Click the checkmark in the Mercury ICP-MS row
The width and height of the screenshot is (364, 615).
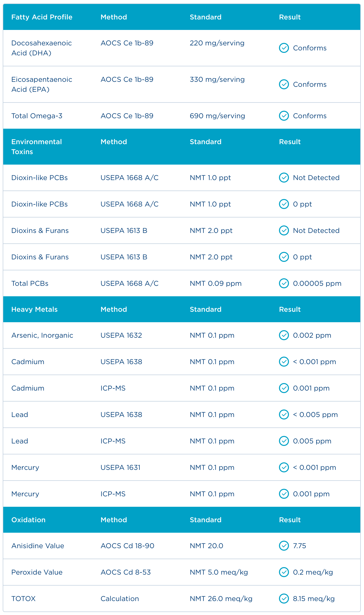tap(284, 494)
